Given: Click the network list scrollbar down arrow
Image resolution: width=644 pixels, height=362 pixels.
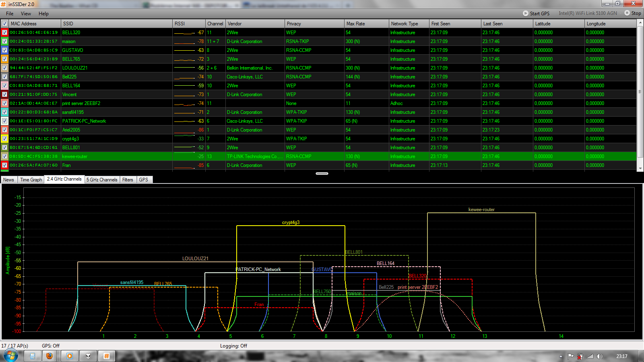Looking at the screenshot, I should point(640,169).
